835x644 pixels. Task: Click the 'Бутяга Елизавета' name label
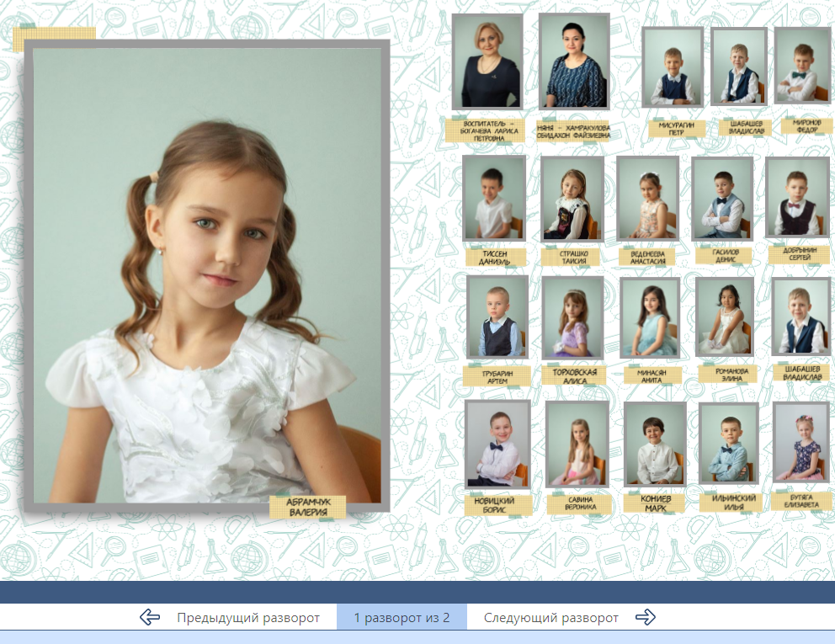point(802,502)
